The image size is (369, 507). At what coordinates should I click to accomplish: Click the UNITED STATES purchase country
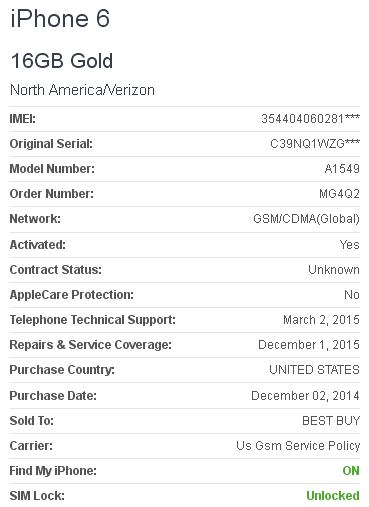(x=314, y=370)
